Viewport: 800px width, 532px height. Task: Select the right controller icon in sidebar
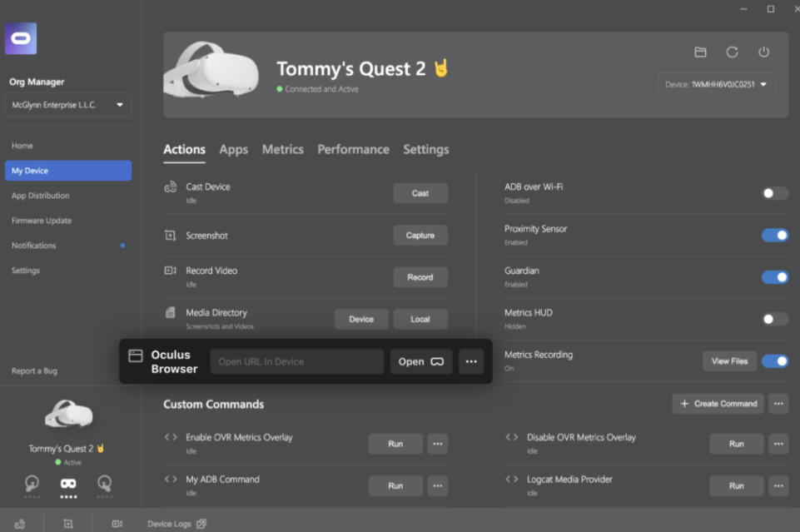pos(104,483)
